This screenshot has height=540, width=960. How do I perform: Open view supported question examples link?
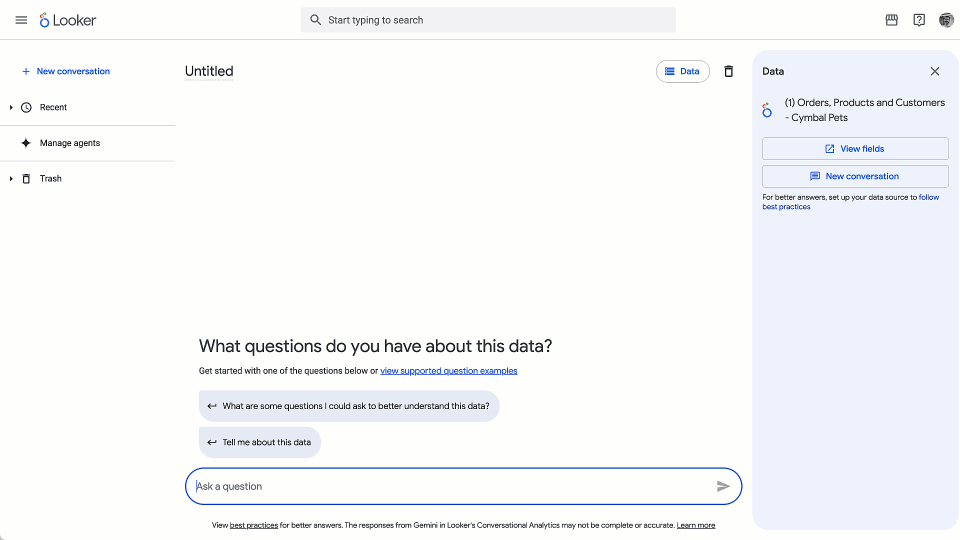[x=448, y=371]
